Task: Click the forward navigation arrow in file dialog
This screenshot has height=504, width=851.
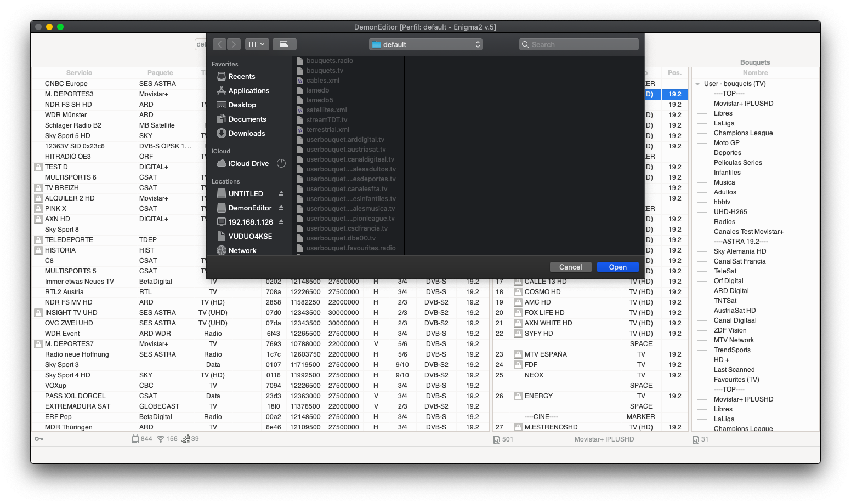Action: [234, 44]
